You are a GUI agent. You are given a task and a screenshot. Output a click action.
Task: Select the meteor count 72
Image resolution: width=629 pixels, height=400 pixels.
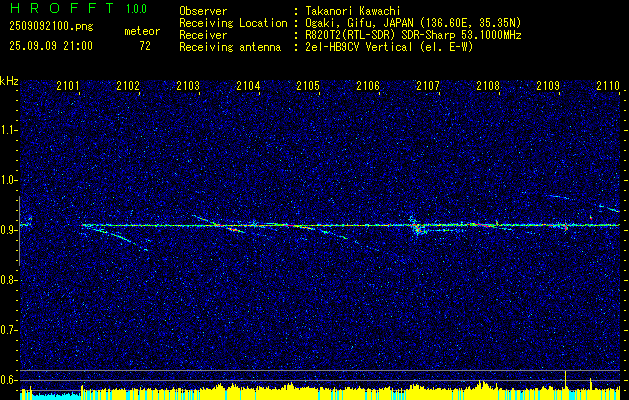(145, 46)
